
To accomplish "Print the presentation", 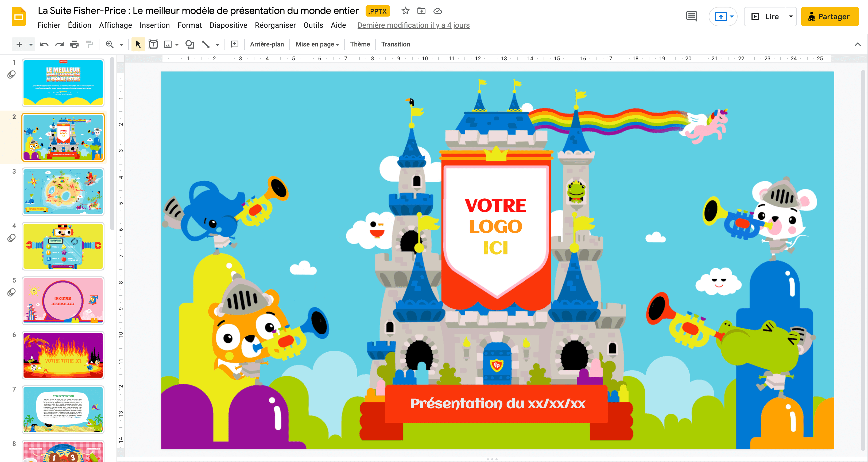I will click(74, 44).
